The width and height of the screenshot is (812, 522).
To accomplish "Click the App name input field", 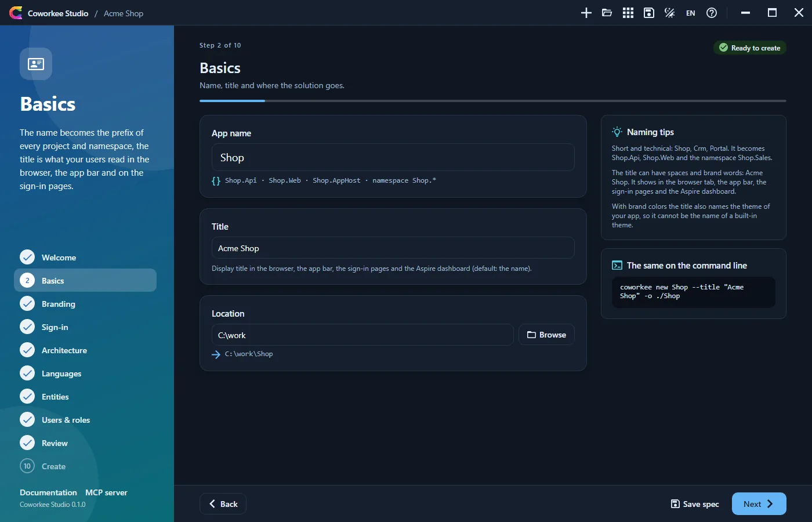I will pyautogui.click(x=393, y=157).
